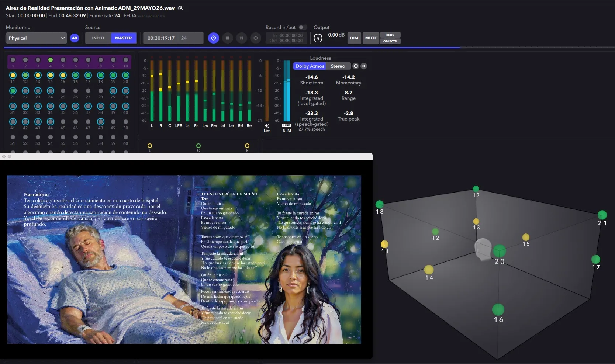Click object 11 status indicator
The width and height of the screenshot is (615, 364).
click(x=13, y=75)
